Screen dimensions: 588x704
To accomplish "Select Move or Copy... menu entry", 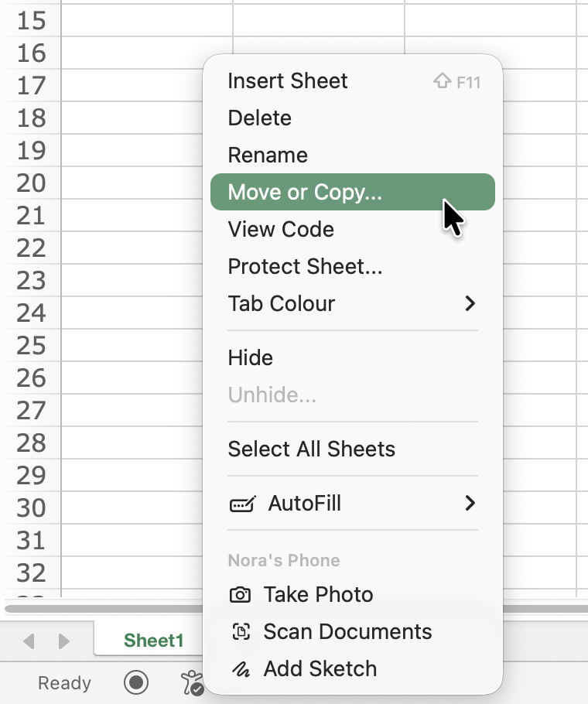I will (x=305, y=193).
